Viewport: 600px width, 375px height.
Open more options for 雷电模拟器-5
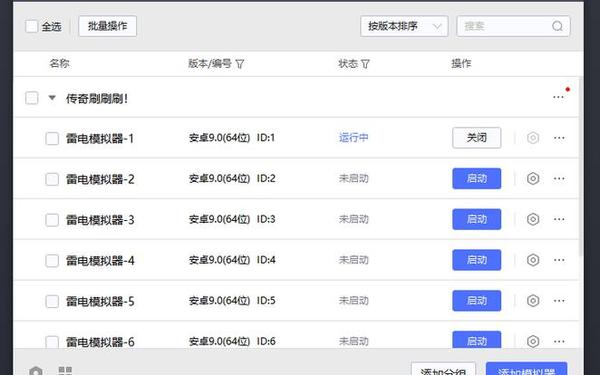[x=559, y=301]
